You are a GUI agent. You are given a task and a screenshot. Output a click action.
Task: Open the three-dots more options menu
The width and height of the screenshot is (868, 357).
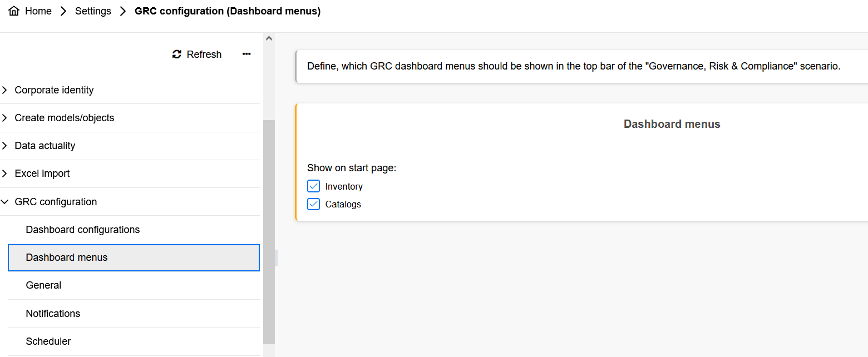click(246, 54)
